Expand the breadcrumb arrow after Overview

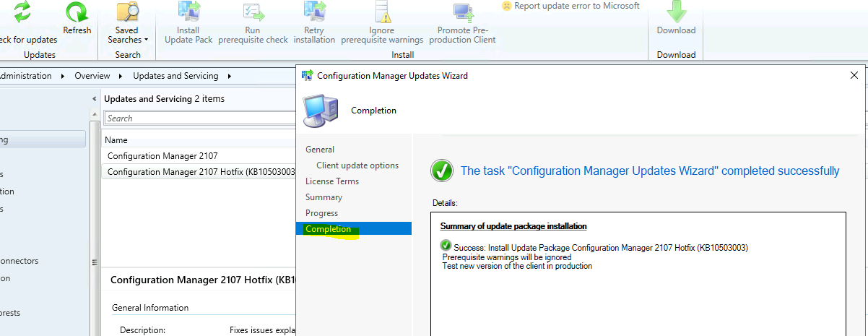point(121,76)
